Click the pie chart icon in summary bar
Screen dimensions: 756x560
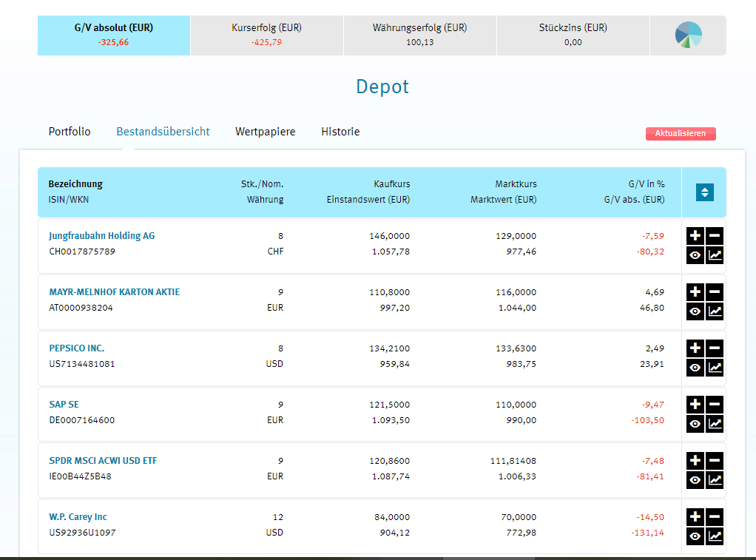[688, 35]
